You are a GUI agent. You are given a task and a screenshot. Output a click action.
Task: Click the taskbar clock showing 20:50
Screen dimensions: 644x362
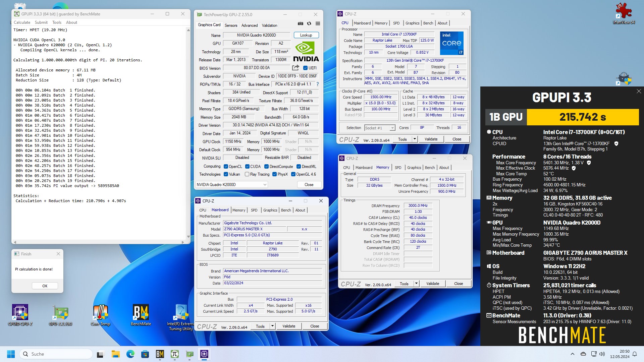coord(620,354)
